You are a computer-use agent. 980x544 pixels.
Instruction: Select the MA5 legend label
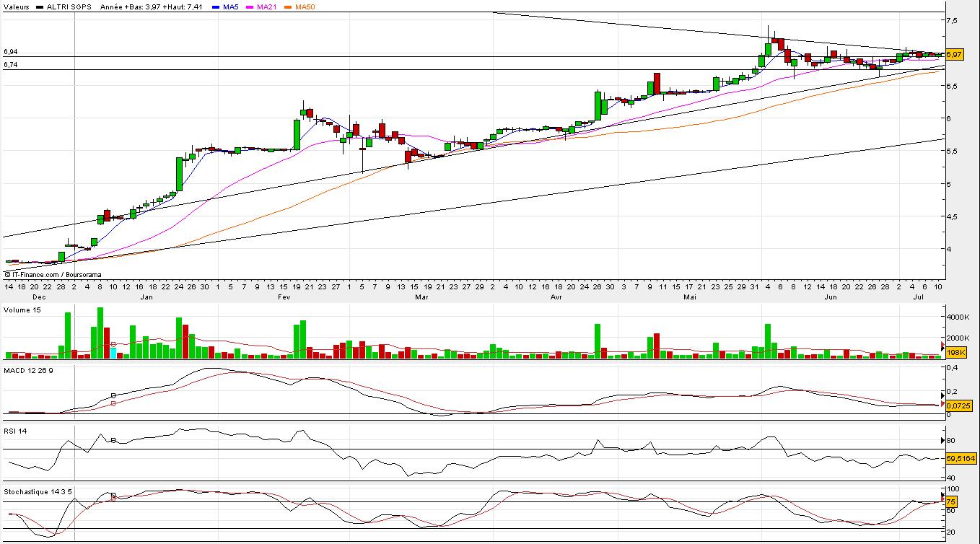232,6
